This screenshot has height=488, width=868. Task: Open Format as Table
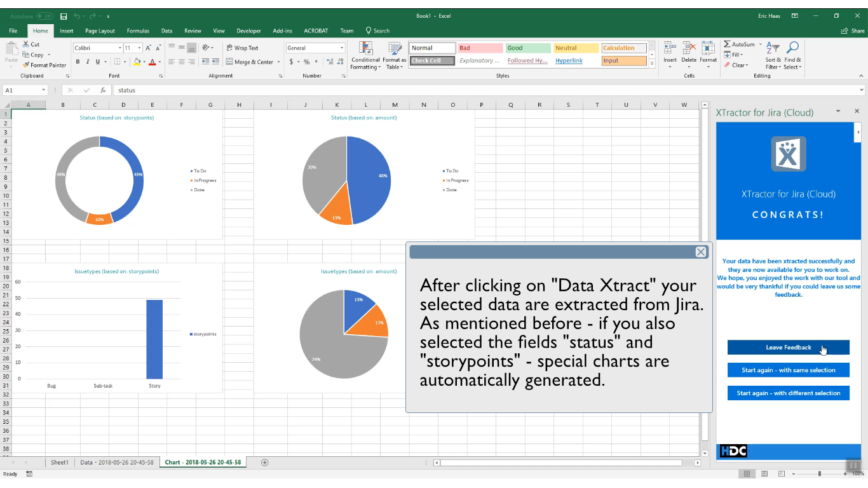[395, 56]
